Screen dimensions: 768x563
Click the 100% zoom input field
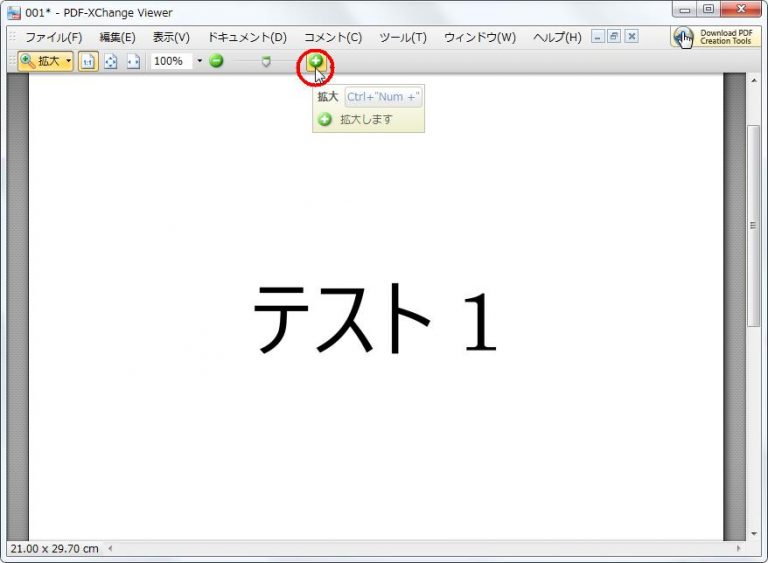(x=171, y=62)
